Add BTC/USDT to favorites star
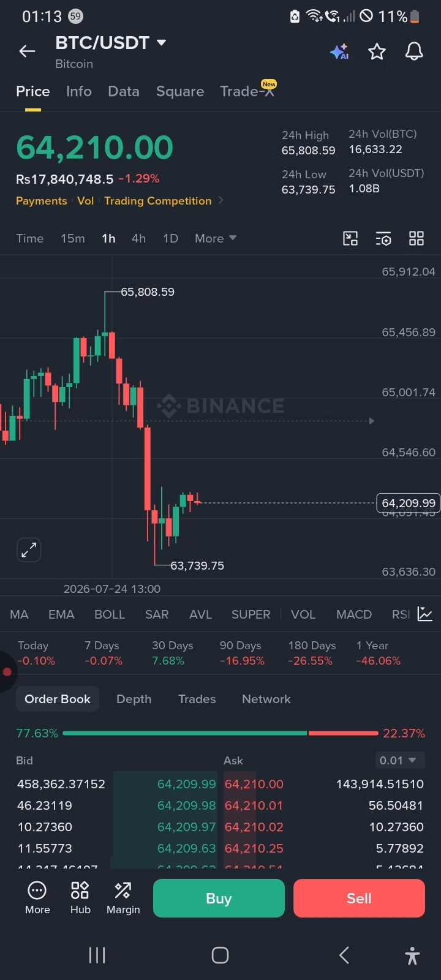The height and width of the screenshot is (980, 441). pyautogui.click(x=377, y=51)
